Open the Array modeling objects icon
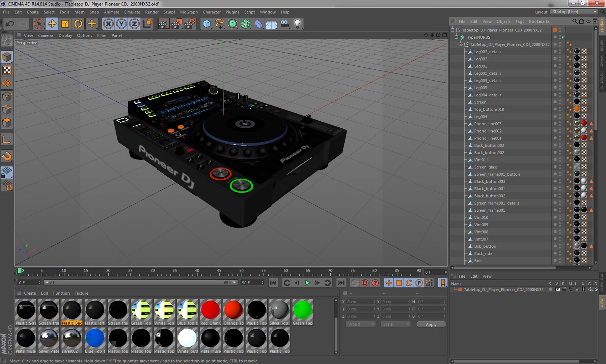Image resolution: width=606 pixels, height=364 pixels. 246,24
